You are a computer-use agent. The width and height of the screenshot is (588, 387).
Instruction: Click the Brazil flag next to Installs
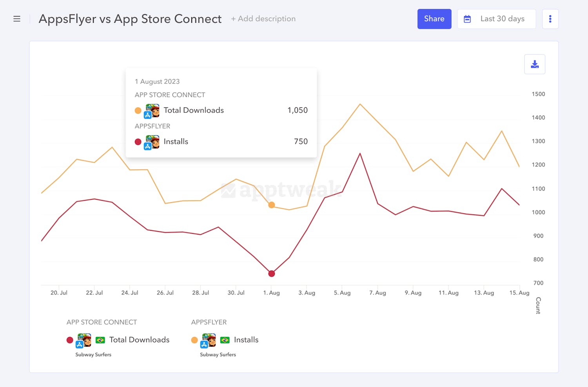[225, 340]
